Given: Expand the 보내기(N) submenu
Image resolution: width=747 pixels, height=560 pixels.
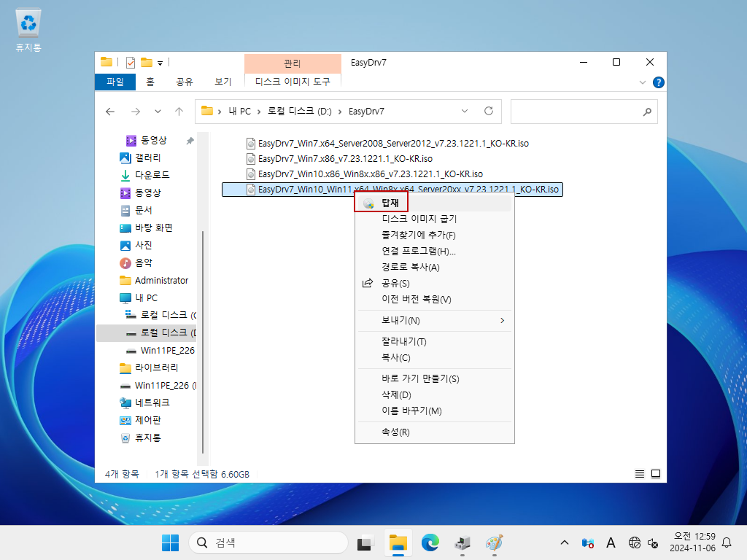Looking at the screenshot, I should pyautogui.click(x=434, y=321).
